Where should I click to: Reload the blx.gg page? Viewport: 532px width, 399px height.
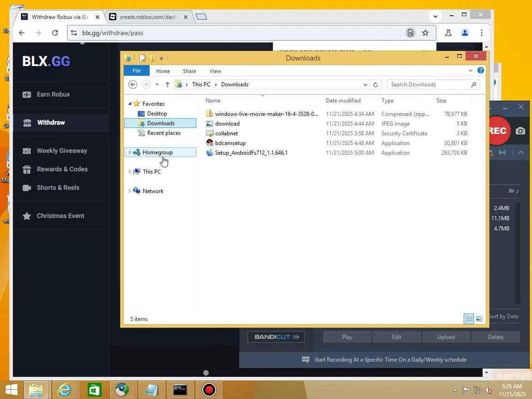(x=54, y=33)
